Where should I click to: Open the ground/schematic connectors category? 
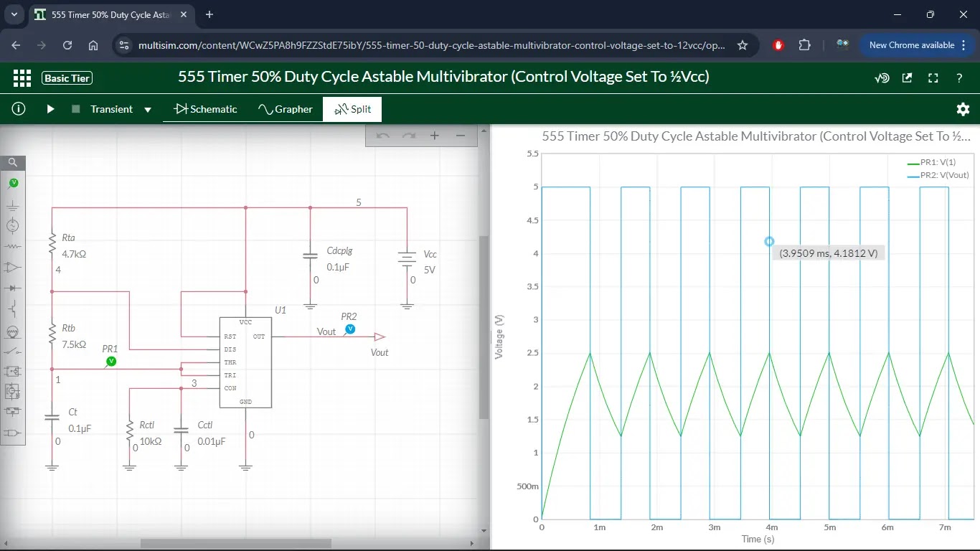click(13, 204)
